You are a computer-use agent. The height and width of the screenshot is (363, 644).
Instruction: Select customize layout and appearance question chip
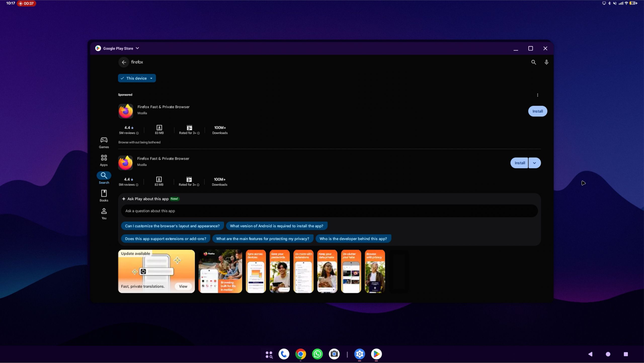(172, 226)
